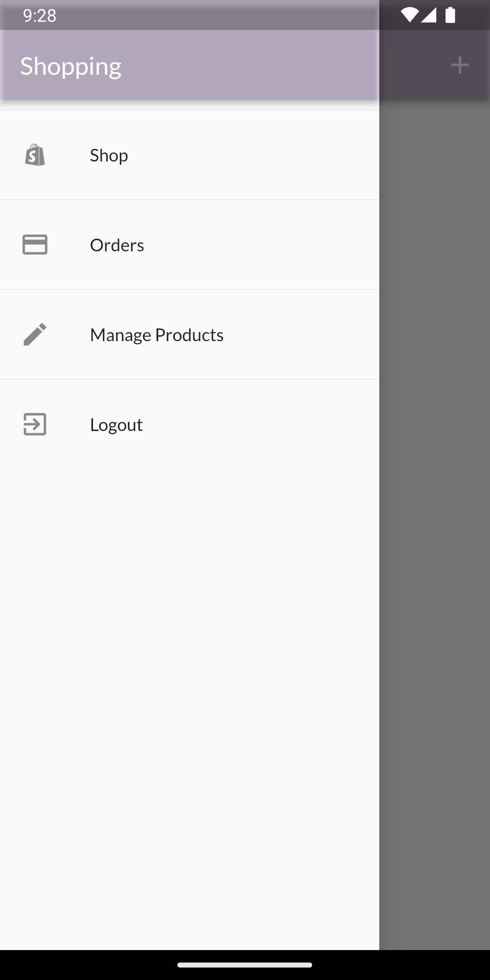Image resolution: width=490 pixels, height=980 pixels.
Task: Tap the dimmed area to close the drawer
Action: [x=435, y=544]
